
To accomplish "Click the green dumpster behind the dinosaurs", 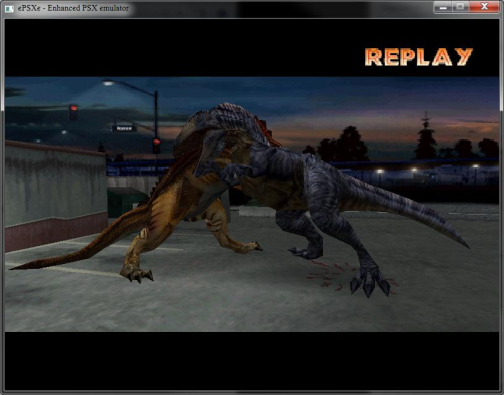I will [x=125, y=202].
